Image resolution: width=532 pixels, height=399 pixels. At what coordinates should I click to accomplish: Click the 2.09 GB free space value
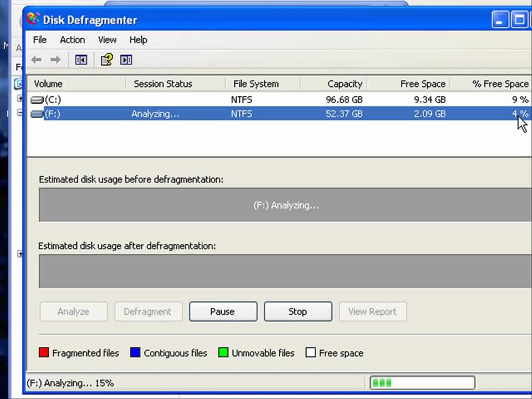(x=429, y=114)
